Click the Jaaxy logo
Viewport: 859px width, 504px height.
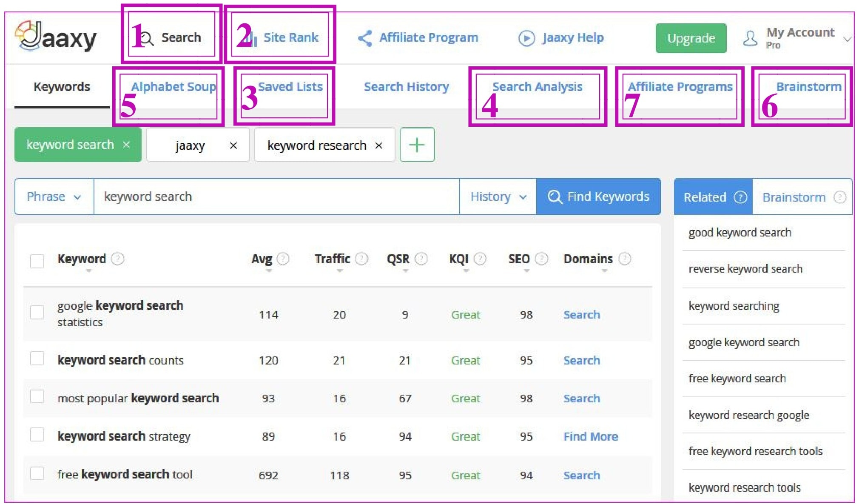[x=56, y=37]
